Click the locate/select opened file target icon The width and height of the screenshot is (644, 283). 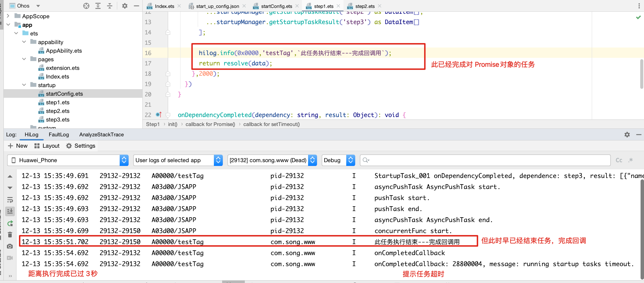(86, 6)
